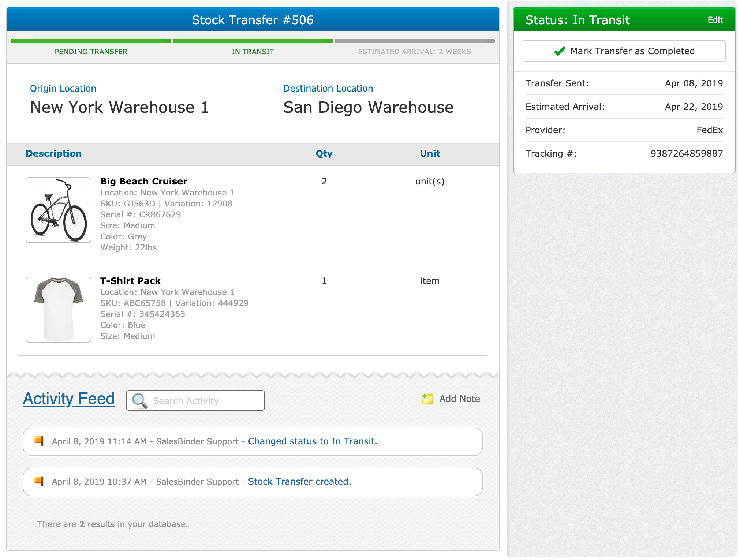Click Add Note link
The height and width of the screenshot is (560, 740).
pyautogui.click(x=459, y=399)
